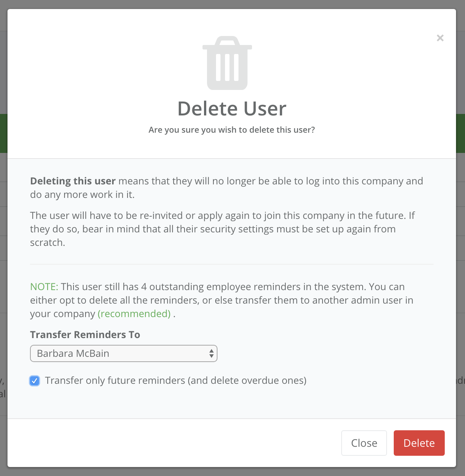This screenshot has height=476, width=465.
Task: Select the Barbara McBain name in combo box
Action: tap(73, 353)
